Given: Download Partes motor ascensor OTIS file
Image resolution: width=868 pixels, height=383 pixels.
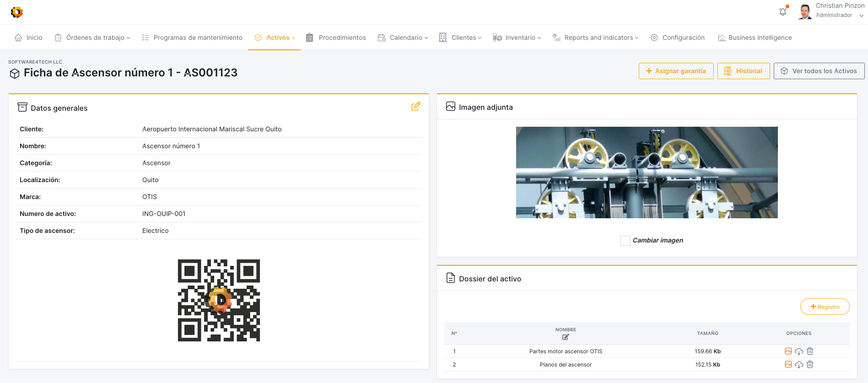Looking at the screenshot, I should pos(799,351).
